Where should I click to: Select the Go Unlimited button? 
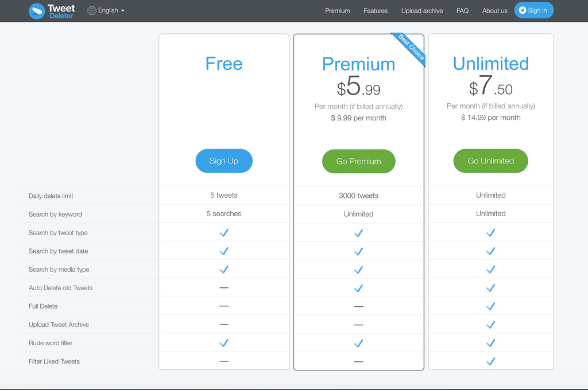[490, 161]
